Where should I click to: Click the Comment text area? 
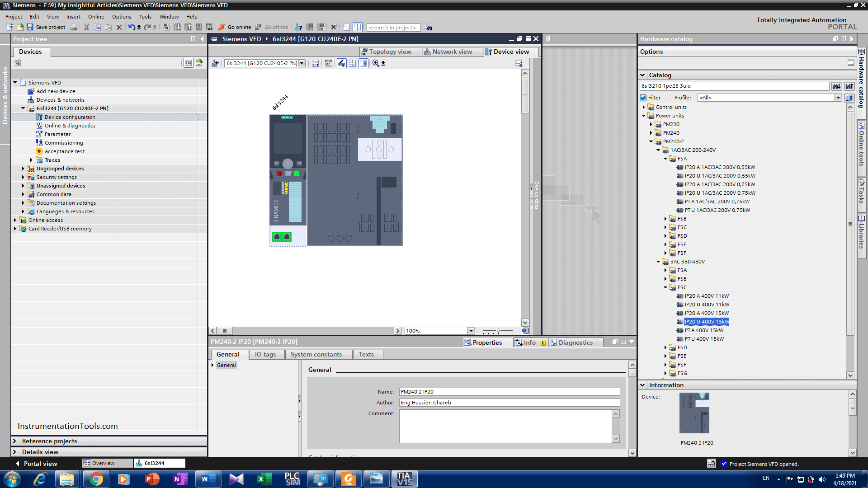pyautogui.click(x=505, y=426)
